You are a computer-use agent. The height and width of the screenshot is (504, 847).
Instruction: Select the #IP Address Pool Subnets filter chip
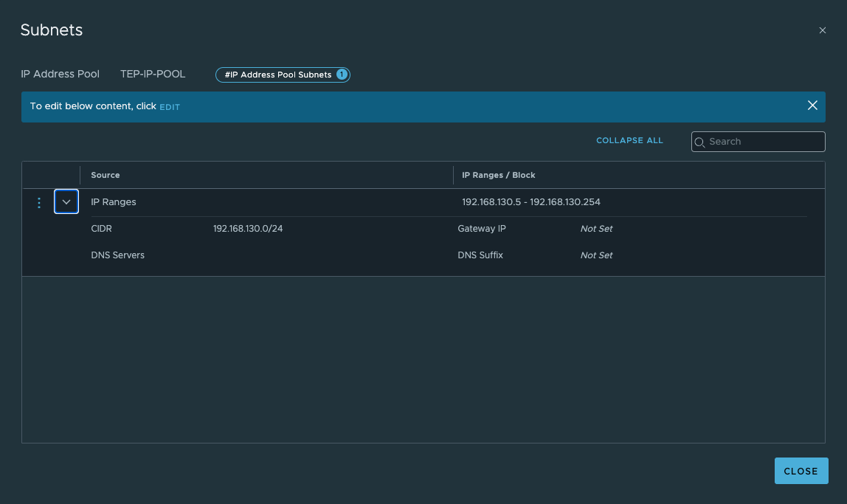(x=283, y=75)
